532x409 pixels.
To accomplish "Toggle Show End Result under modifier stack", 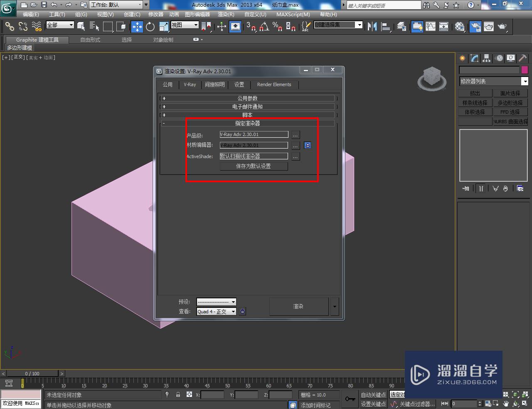I will point(481,188).
